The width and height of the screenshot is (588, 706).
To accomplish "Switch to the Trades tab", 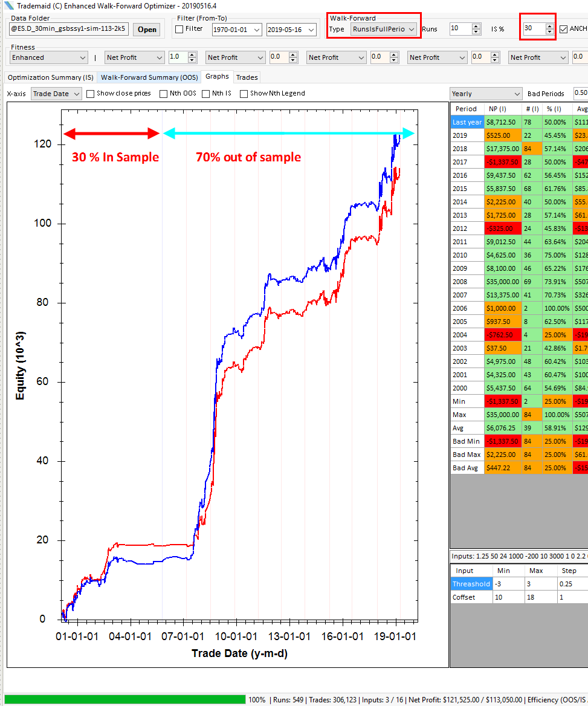I will point(247,77).
